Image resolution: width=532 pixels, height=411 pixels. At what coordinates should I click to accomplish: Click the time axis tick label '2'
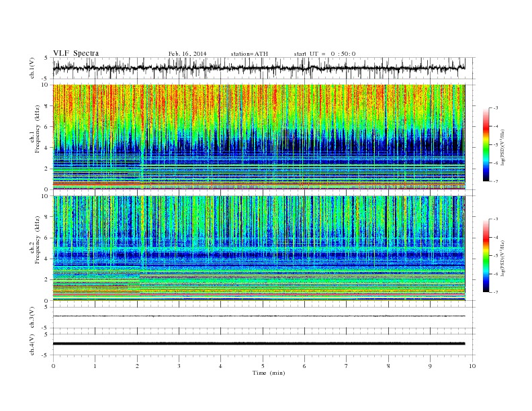point(137,366)
